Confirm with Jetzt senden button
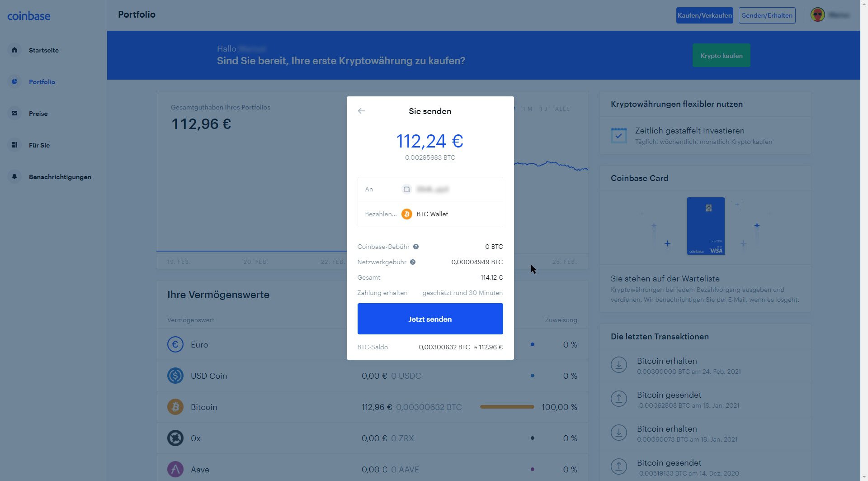 click(x=430, y=319)
